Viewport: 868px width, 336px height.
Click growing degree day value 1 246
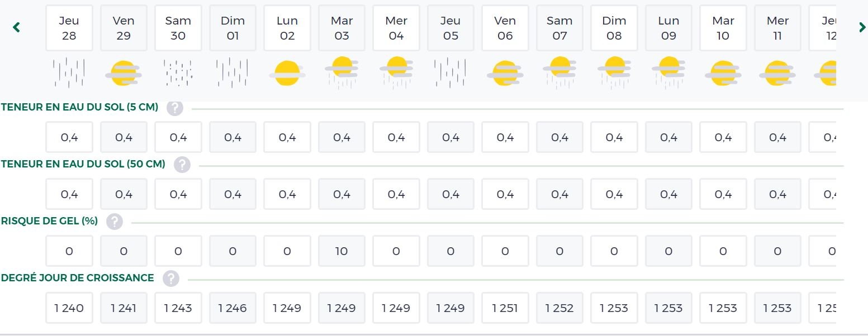pos(233,308)
